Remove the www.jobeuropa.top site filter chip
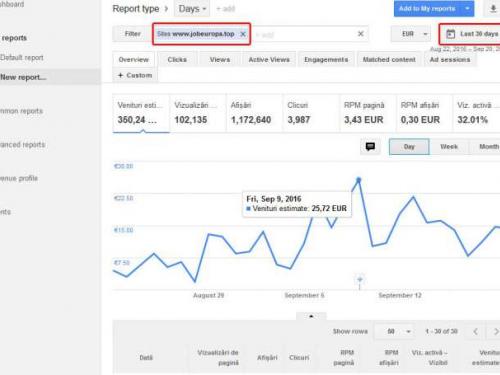 click(243, 34)
